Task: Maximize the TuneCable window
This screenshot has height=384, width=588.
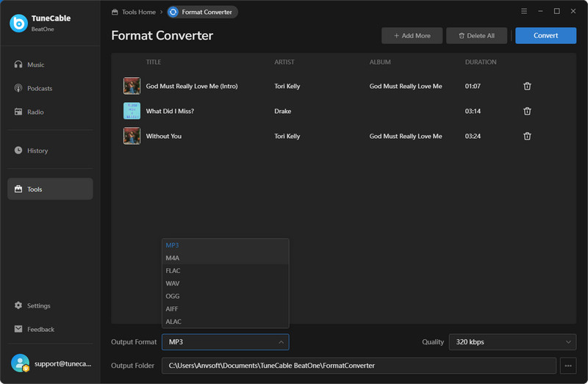Action: click(557, 11)
